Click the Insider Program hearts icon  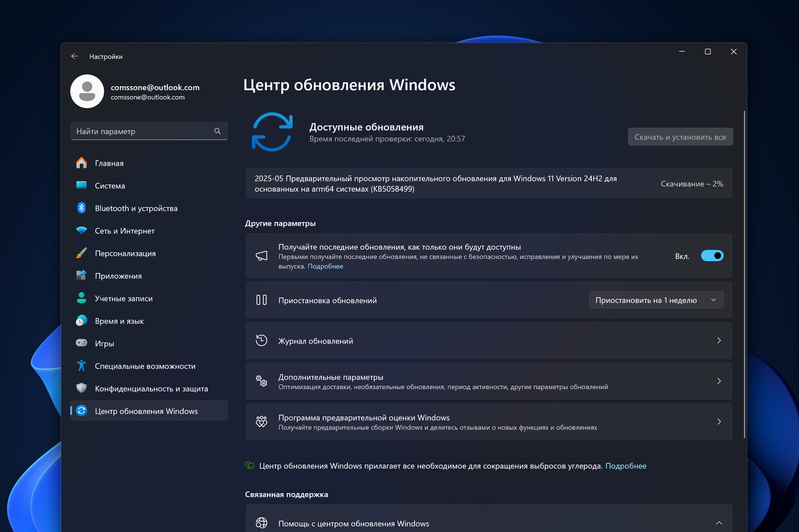(262, 421)
